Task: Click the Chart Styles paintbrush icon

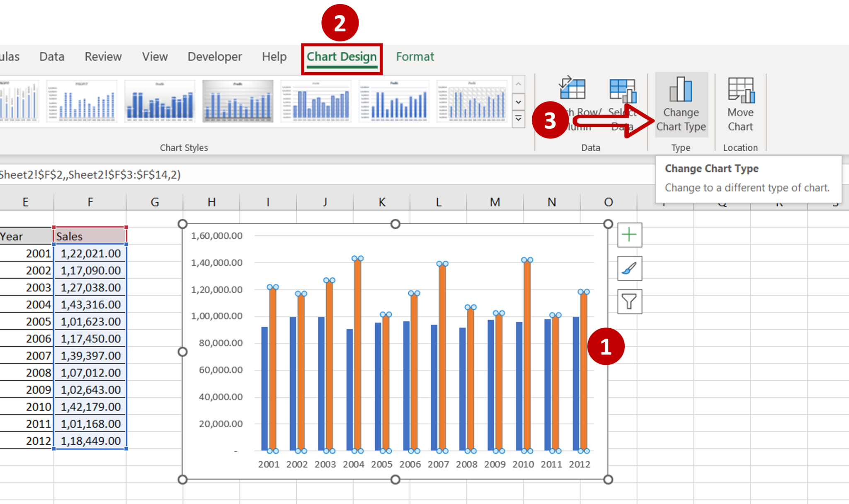Action: (630, 268)
